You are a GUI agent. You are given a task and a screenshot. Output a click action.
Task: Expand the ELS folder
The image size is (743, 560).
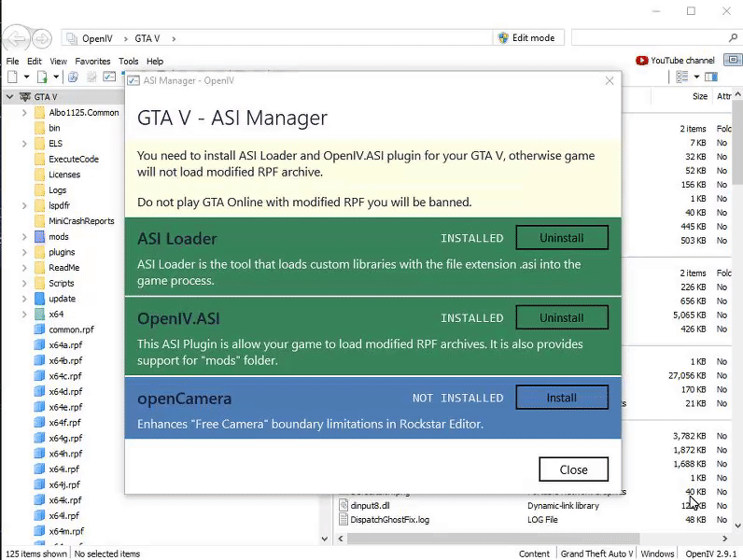pyautogui.click(x=24, y=144)
